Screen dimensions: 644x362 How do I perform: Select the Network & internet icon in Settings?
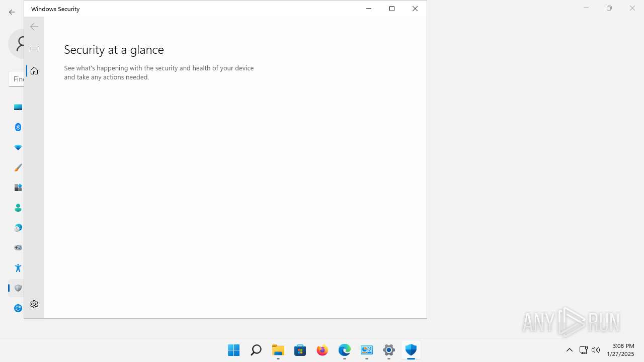[x=18, y=147]
